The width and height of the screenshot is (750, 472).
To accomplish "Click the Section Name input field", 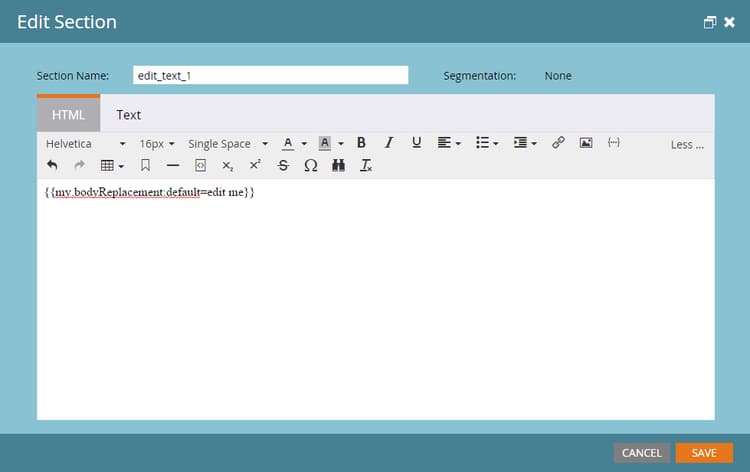I will [270, 75].
